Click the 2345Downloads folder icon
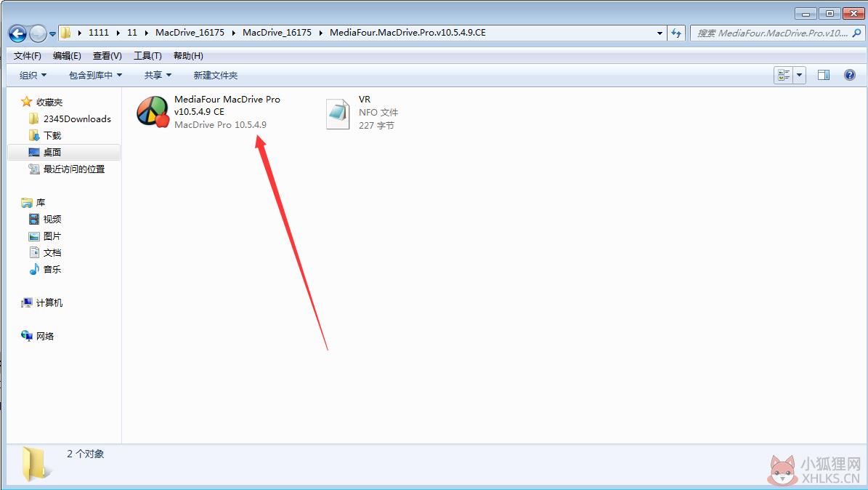868x490 pixels. coord(33,119)
